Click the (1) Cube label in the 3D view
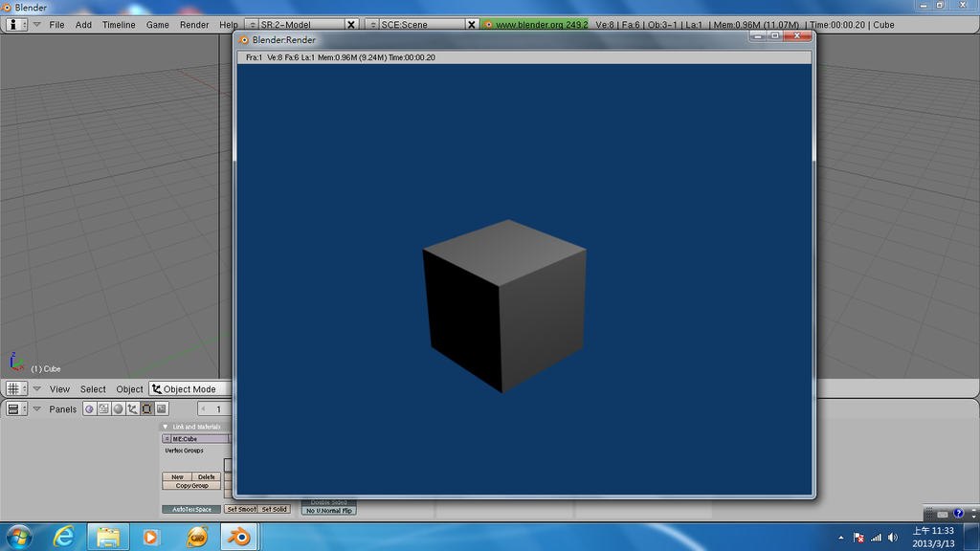 click(46, 369)
